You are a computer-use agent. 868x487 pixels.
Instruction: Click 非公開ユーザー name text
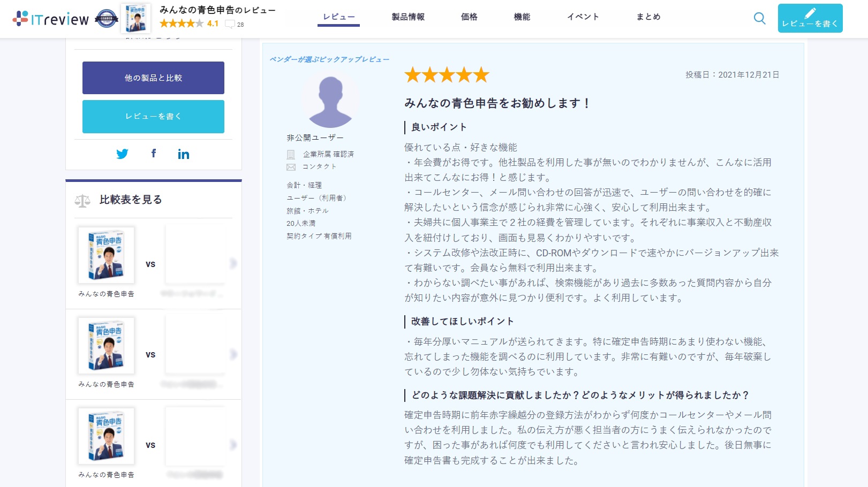pos(315,138)
